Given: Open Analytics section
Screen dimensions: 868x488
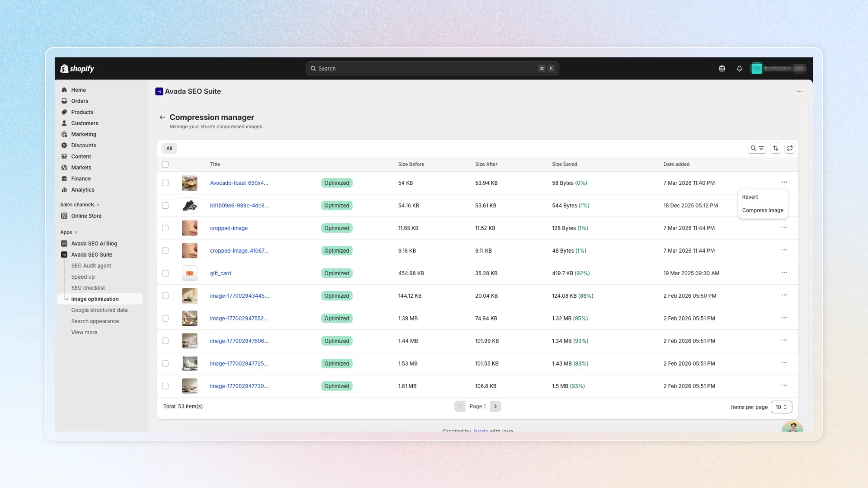Looking at the screenshot, I should (x=83, y=190).
